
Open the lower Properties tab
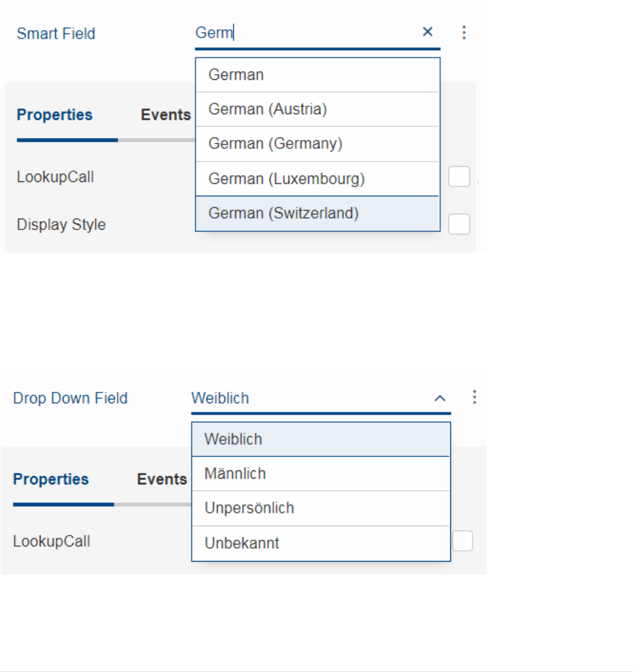click(51, 479)
